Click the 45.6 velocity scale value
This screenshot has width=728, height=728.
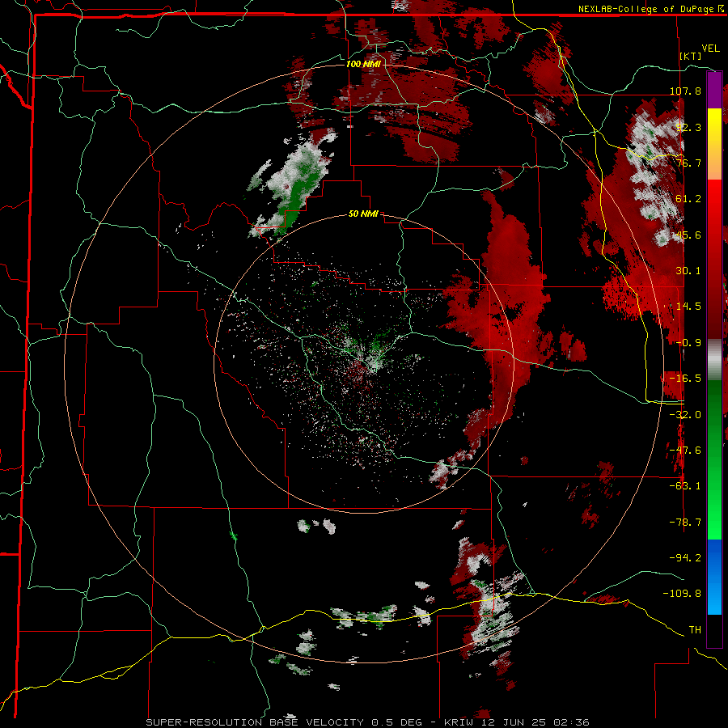tap(688, 235)
